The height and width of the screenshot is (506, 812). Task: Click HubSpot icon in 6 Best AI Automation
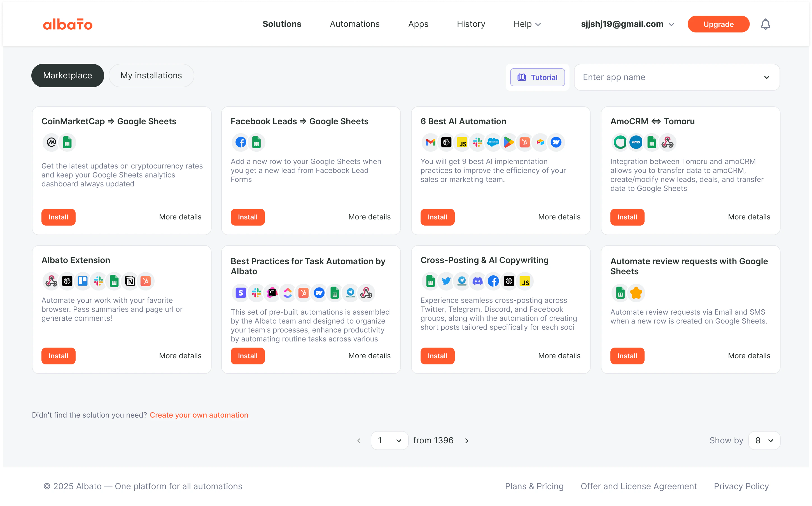point(525,142)
